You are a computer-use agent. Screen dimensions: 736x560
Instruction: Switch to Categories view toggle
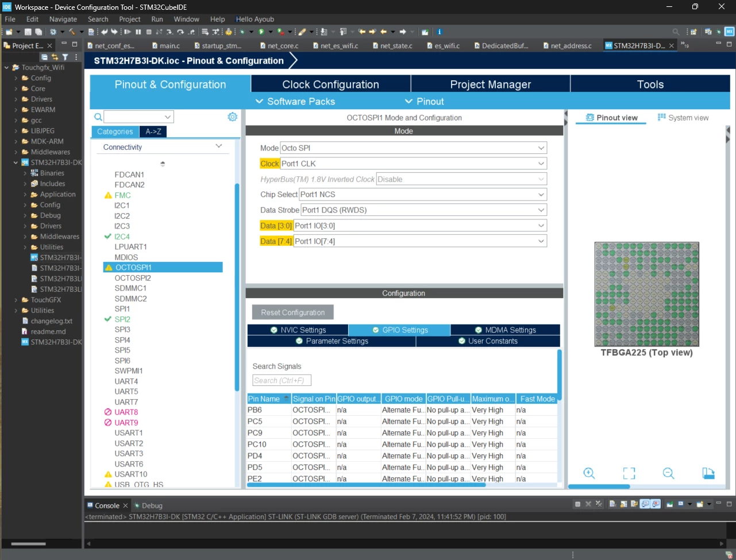pos(115,132)
